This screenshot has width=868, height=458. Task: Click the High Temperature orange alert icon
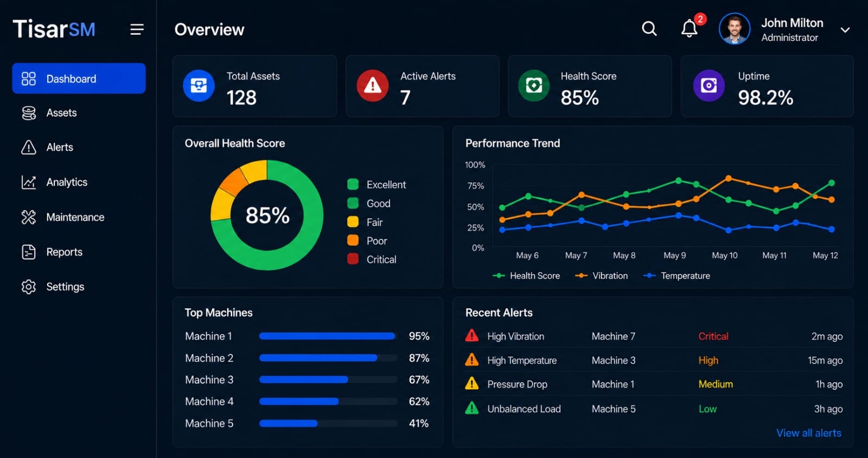(472, 360)
